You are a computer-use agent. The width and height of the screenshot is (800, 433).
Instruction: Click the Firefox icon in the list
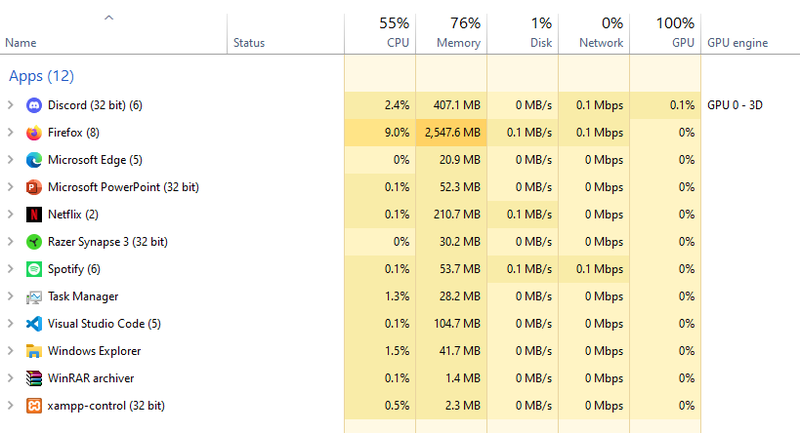click(x=34, y=132)
